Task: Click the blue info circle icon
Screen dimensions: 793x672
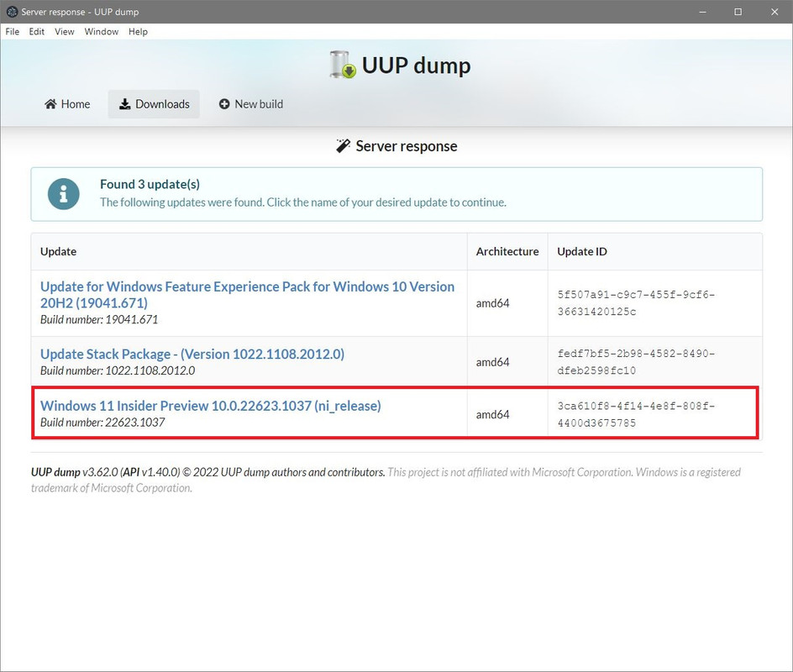Action: (x=63, y=194)
